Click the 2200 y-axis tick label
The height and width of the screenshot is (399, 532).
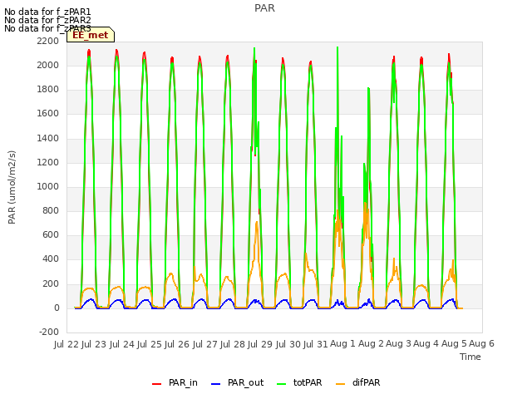point(48,41)
